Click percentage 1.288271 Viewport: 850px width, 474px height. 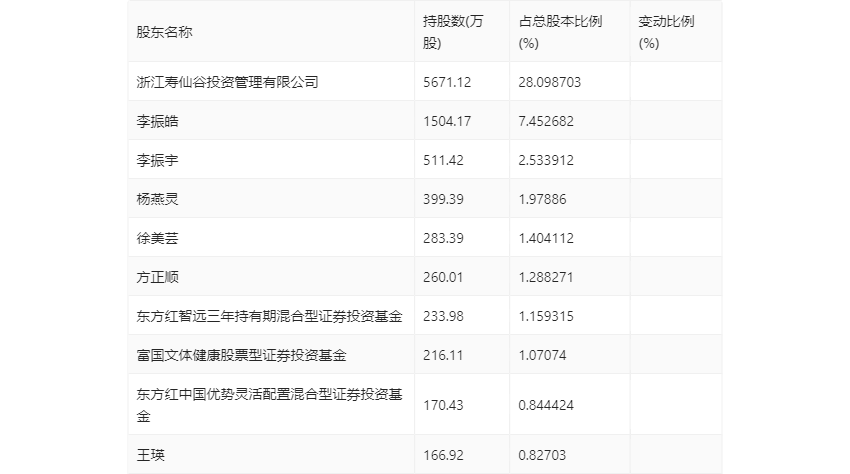(x=546, y=277)
